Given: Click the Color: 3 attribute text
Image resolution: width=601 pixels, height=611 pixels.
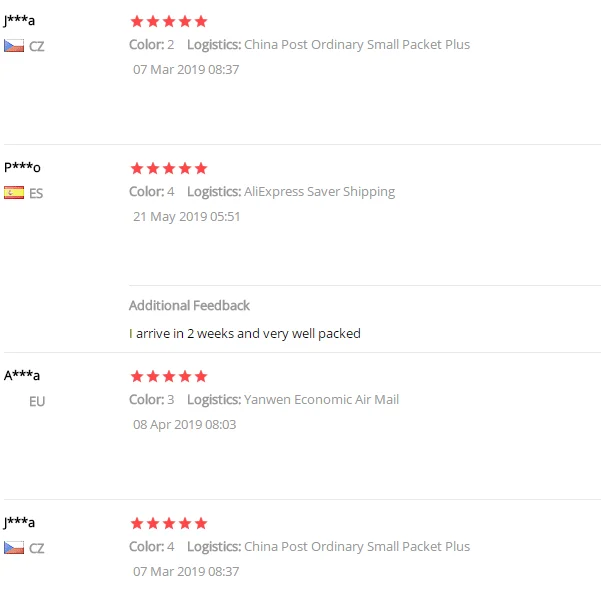Looking at the screenshot, I should [x=152, y=400].
